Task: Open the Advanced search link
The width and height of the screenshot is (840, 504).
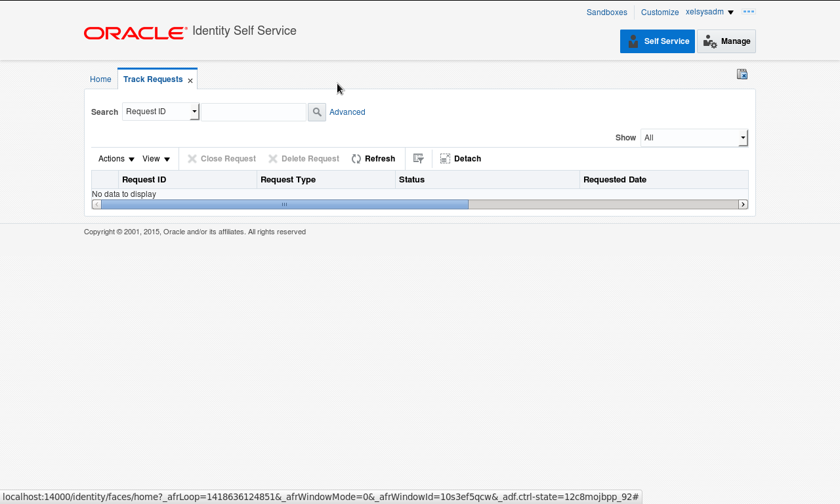Action: pos(346,112)
